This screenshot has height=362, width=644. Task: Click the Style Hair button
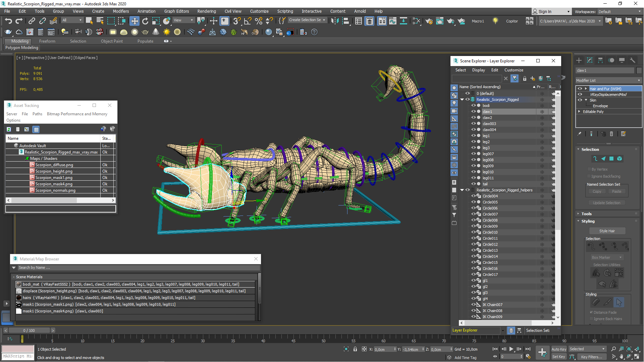click(607, 231)
